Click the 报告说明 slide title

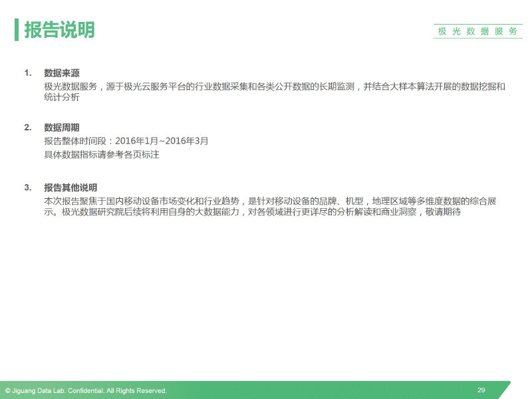59,30
